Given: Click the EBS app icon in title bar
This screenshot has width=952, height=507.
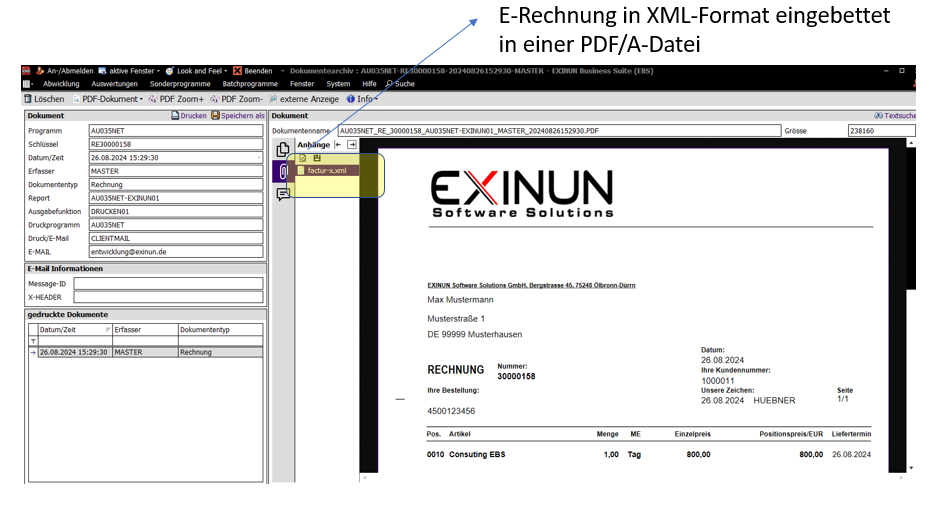Looking at the screenshot, I should [26, 71].
